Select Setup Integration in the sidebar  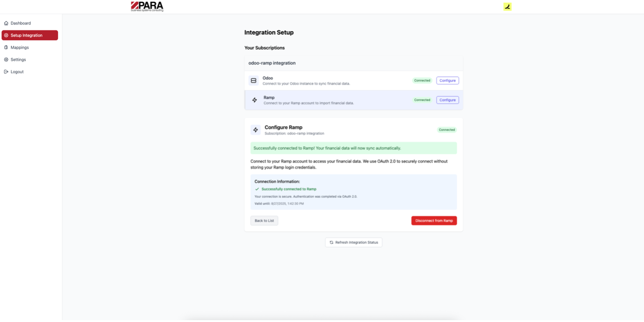pos(30,35)
